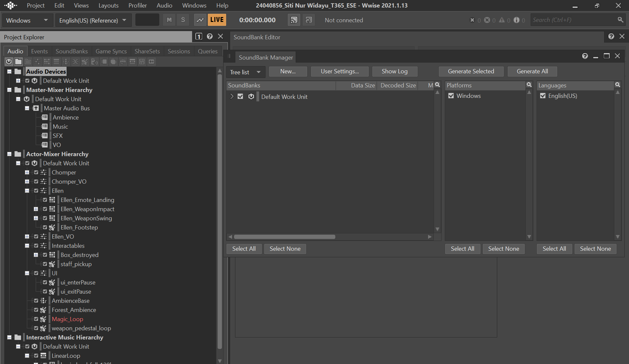The image size is (629, 364).
Task: Click the new folder icon in explorer toolbar
Action: coord(18,62)
